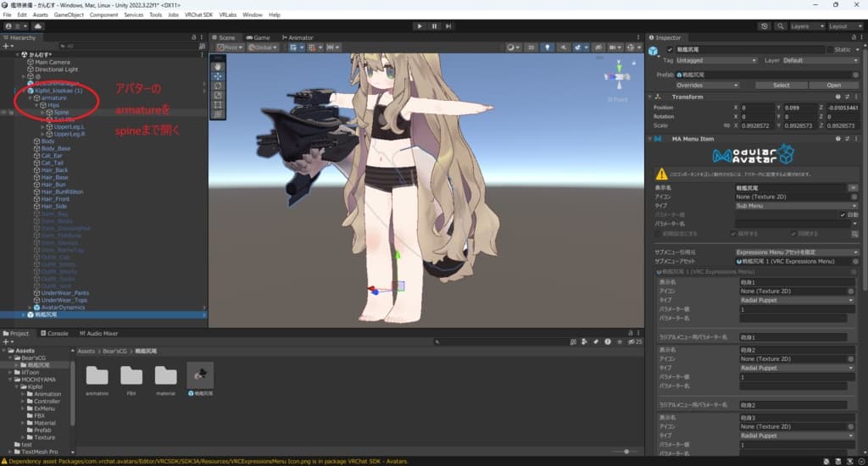Select the Rotate tool in Scene toolbar
This screenshot has height=466, width=868.
(x=218, y=86)
